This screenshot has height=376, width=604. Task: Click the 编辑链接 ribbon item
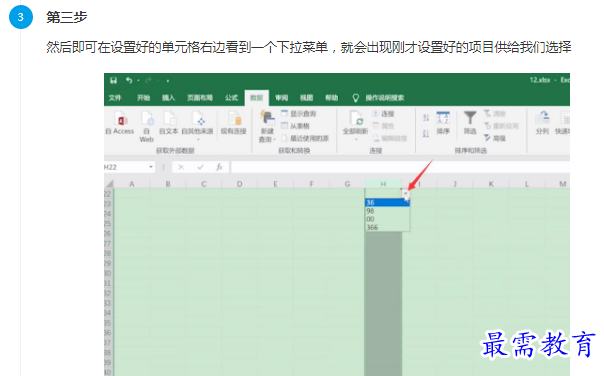[390, 138]
